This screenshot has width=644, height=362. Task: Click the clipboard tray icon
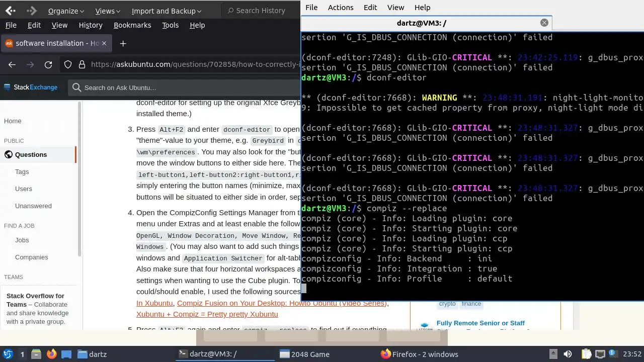pyautogui.click(x=587, y=354)
